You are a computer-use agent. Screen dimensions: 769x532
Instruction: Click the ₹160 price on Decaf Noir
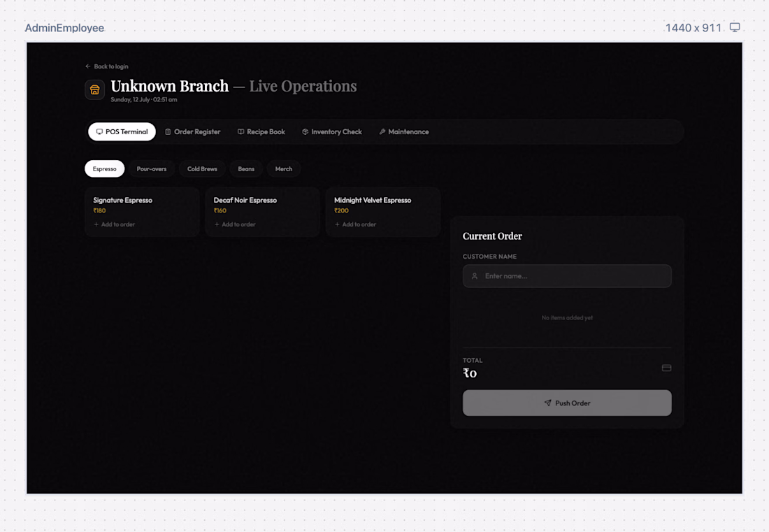click(220, 210)
